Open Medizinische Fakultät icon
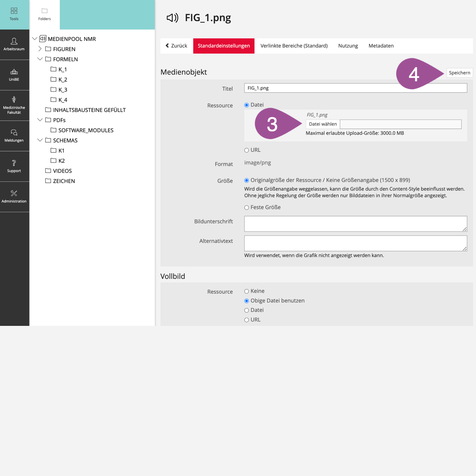 point(14,100)
